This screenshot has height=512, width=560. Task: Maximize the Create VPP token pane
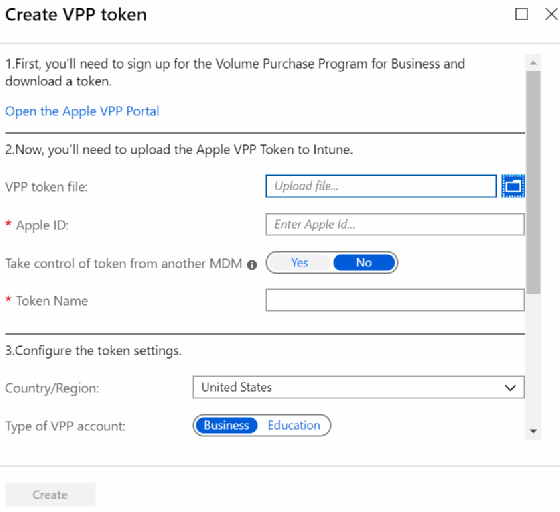tap(521, 14)
